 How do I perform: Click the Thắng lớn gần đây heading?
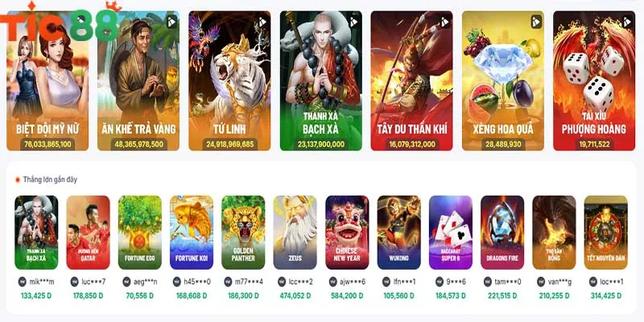pyautogui.click(x=50, y=180)
